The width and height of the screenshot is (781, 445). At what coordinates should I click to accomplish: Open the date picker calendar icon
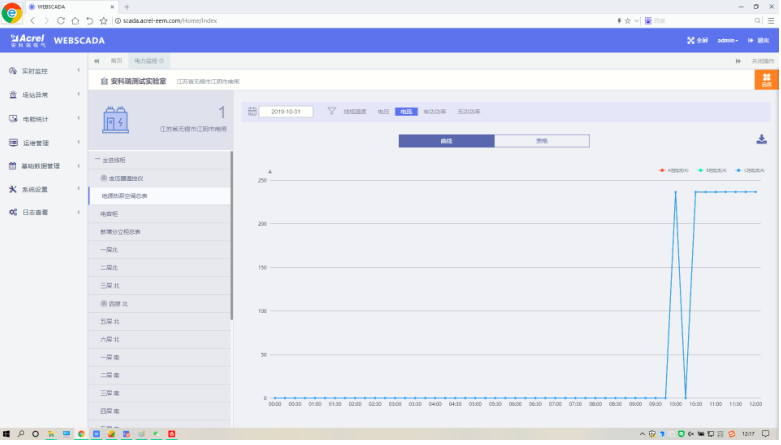tap(252, 112)
